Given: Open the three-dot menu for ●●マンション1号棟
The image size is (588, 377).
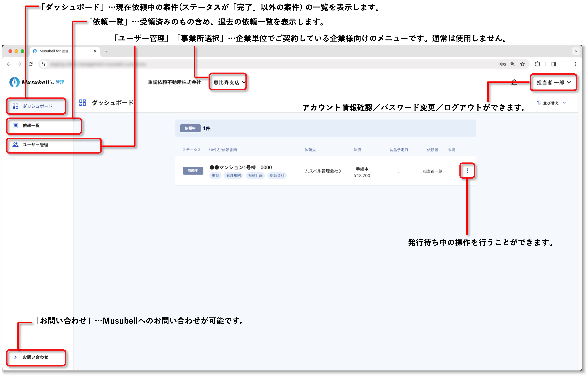Looking at the screenshot, I should pos(467,171).
